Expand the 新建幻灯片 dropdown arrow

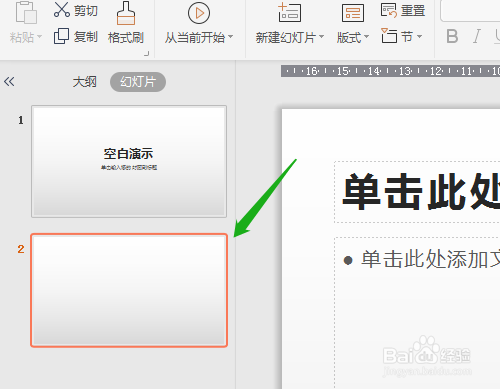coord(321,36)
